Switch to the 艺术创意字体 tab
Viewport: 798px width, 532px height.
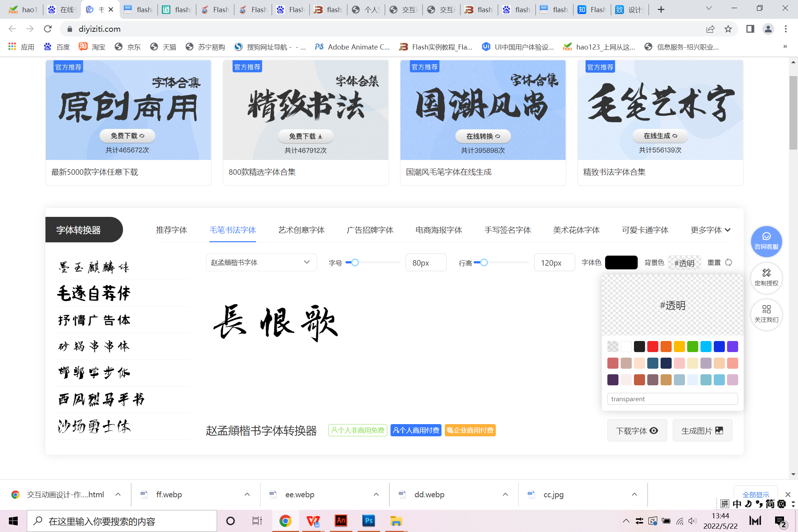coord(301,230)
